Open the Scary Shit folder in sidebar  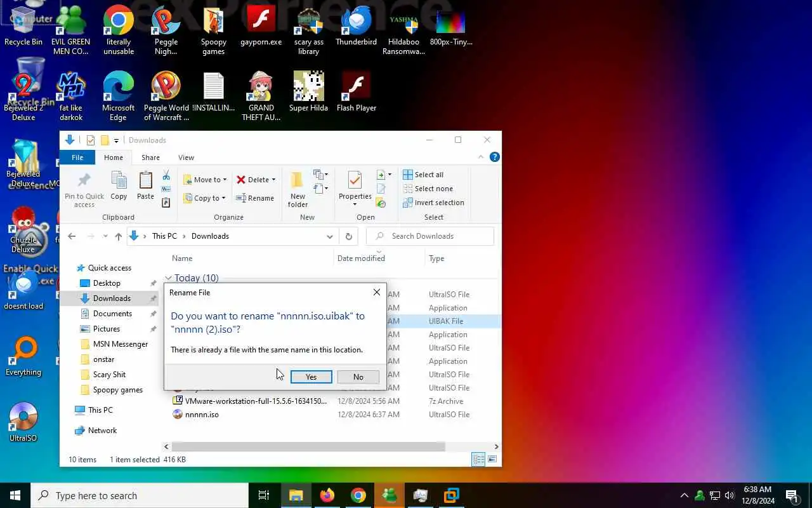click(109, 375)
